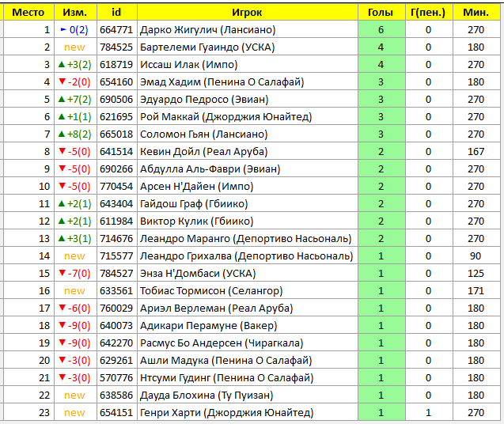Click the Мин. column header
Screen dimensions: 504x424
476,13
